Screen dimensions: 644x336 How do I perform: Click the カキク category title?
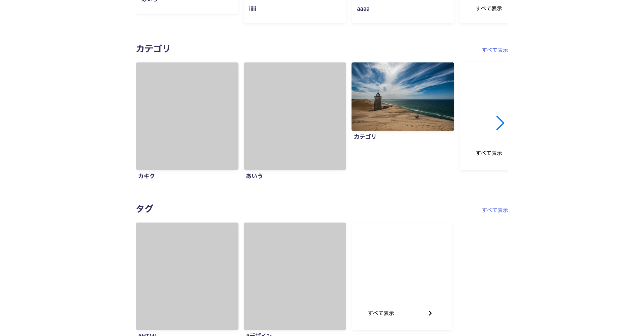(x=147, y=176)
